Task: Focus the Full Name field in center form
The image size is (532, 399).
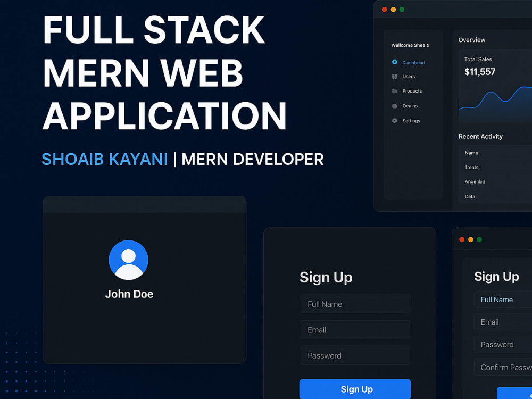Action: point(355,304)
